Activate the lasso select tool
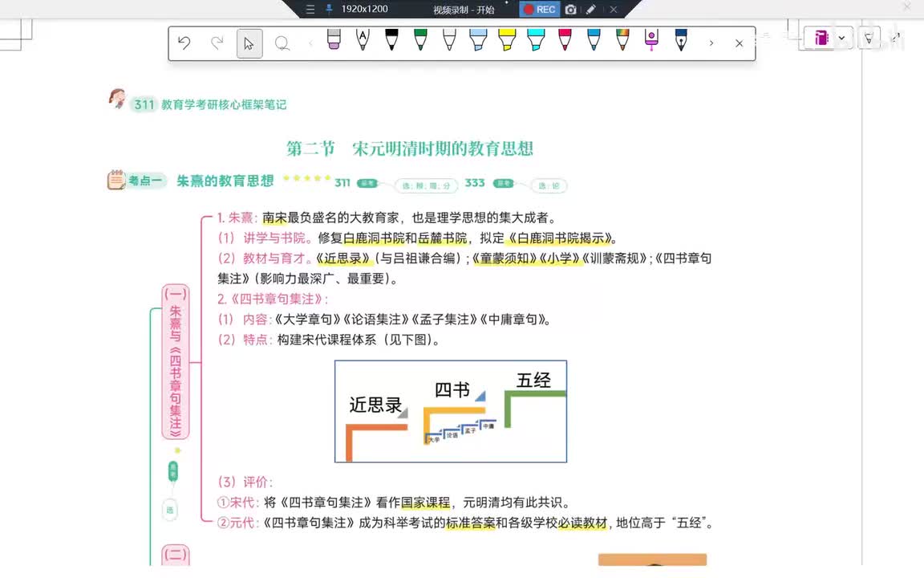924x578 pixels. coord(282,43)
